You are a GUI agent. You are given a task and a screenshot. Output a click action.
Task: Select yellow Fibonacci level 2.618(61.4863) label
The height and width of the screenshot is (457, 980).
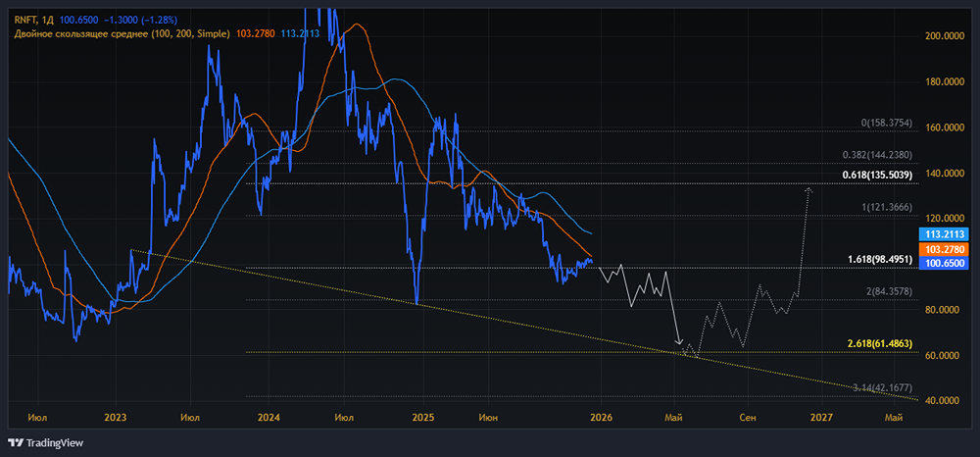[879, 343]
